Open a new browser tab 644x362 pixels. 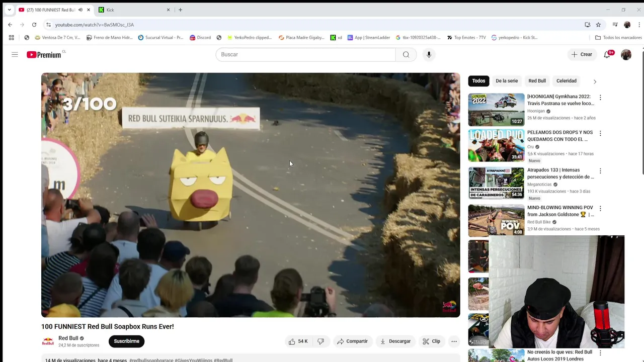pyautogui.click(x=180, y=10)
